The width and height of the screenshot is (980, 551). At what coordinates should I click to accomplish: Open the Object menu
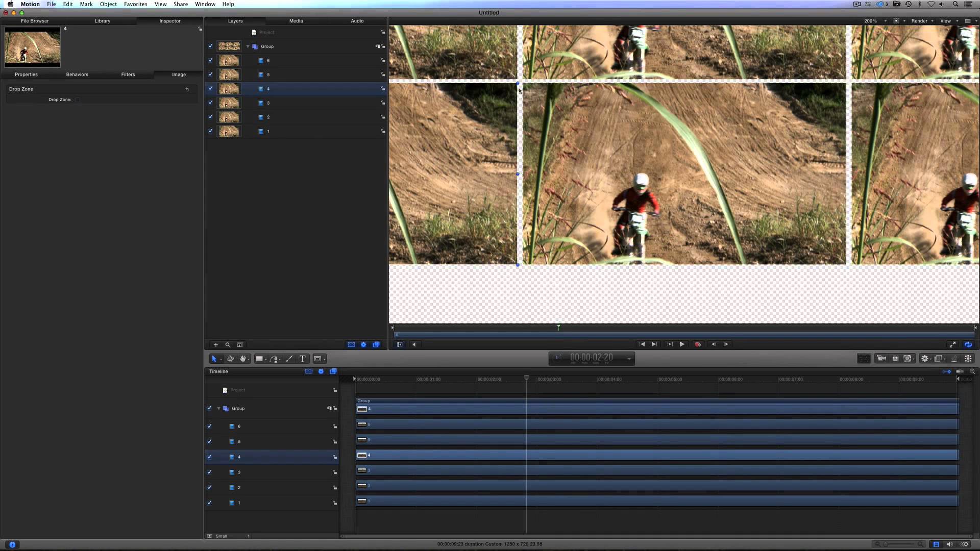click(108, 4)
